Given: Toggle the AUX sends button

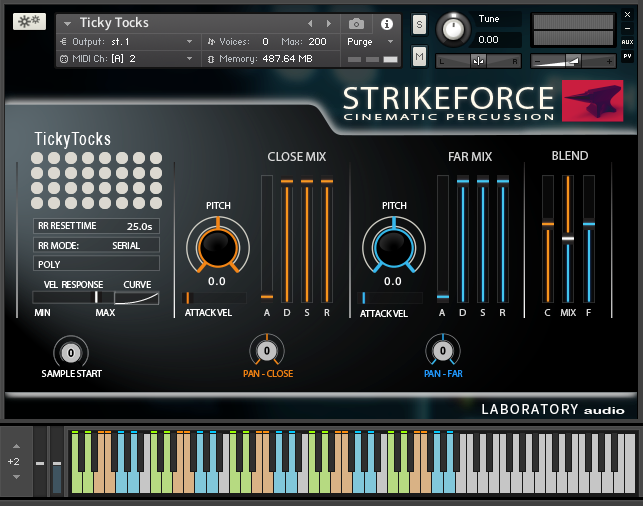Looking at the screenshot, I should click(x=627, y=42).
